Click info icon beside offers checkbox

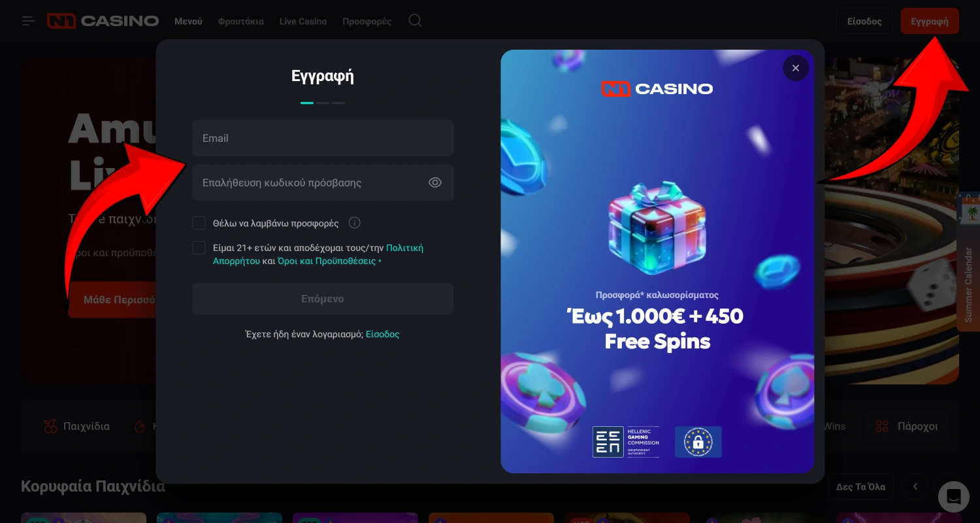point(354,223)
